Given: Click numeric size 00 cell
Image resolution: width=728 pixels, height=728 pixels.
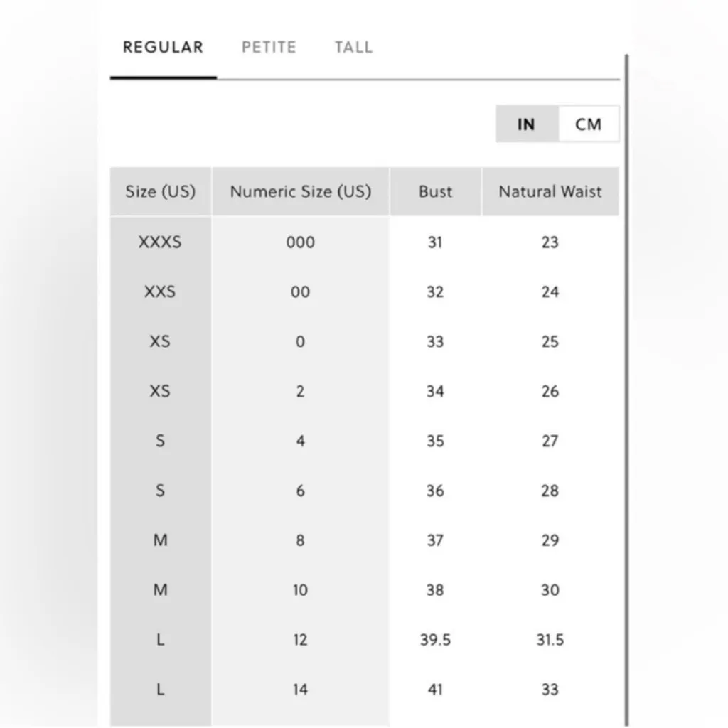Looking at the screenshot, I should [x=300, y=292].
